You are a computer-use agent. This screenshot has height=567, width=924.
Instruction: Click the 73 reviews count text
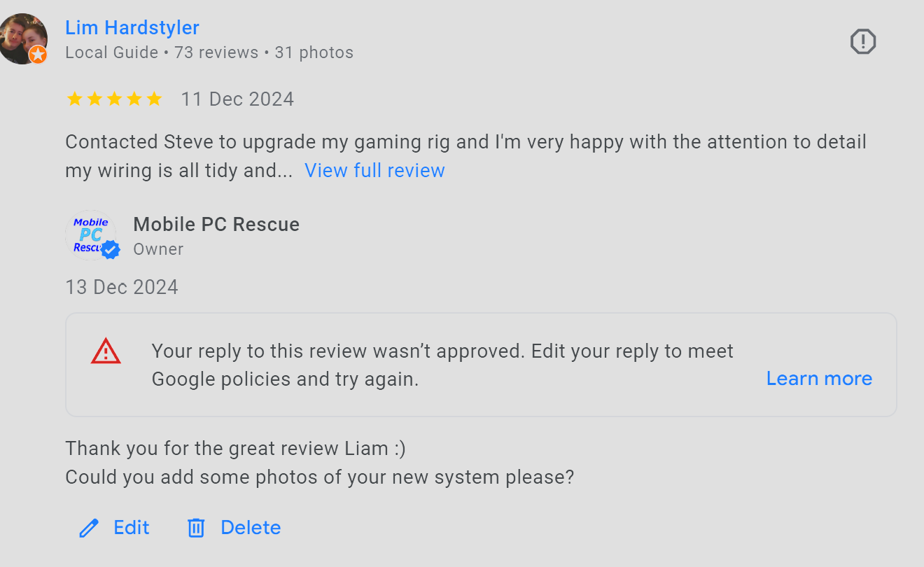216,53
